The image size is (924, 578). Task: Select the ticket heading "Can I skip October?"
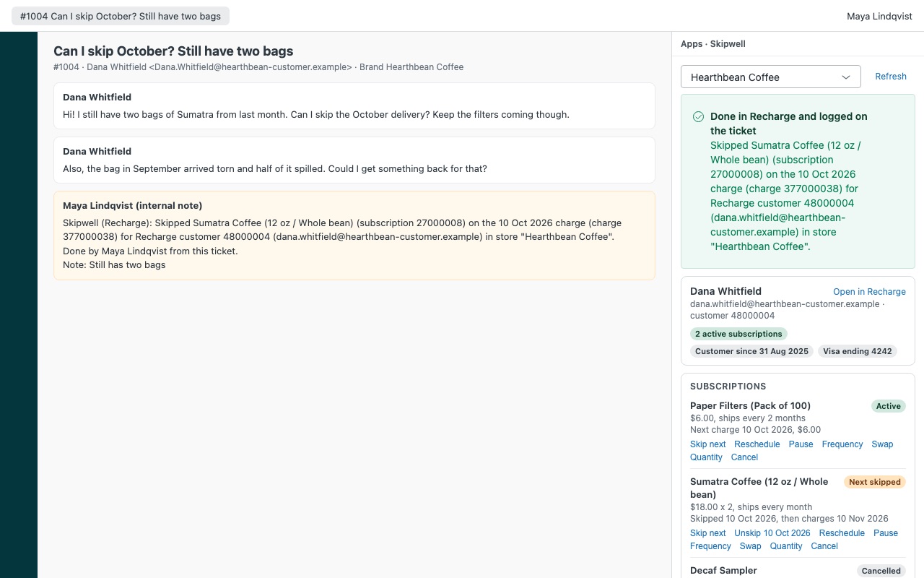173,51
